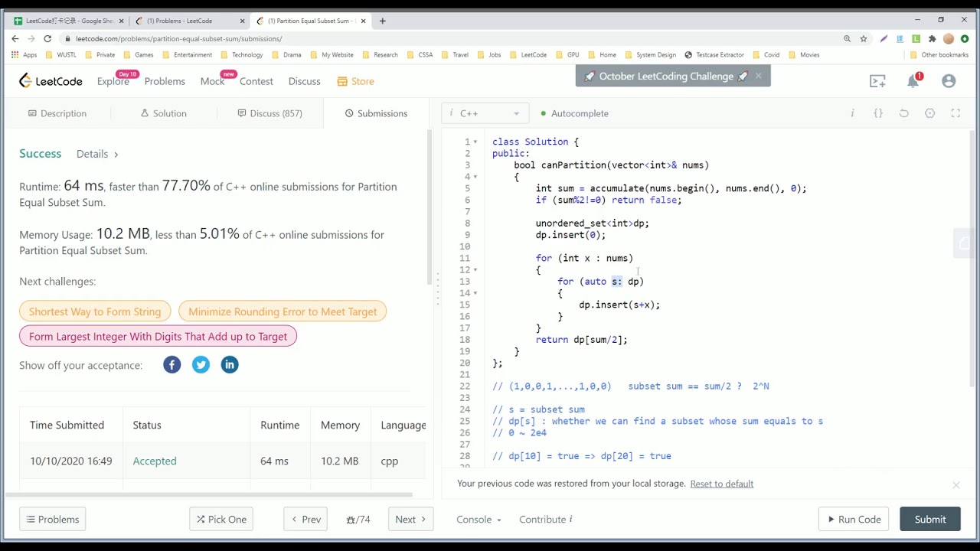980x551 pixels.
Task: Collapse code fold at line 14
Action: pyautogui.click(x=475, y=293)
